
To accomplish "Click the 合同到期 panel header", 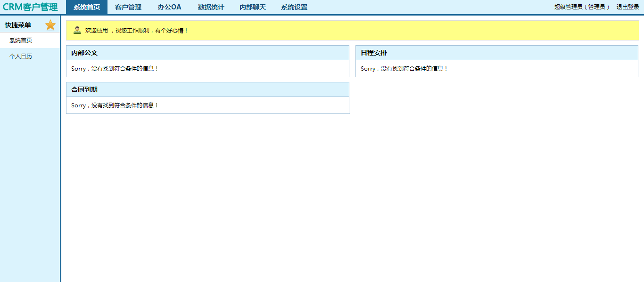I will coord(207,89).
